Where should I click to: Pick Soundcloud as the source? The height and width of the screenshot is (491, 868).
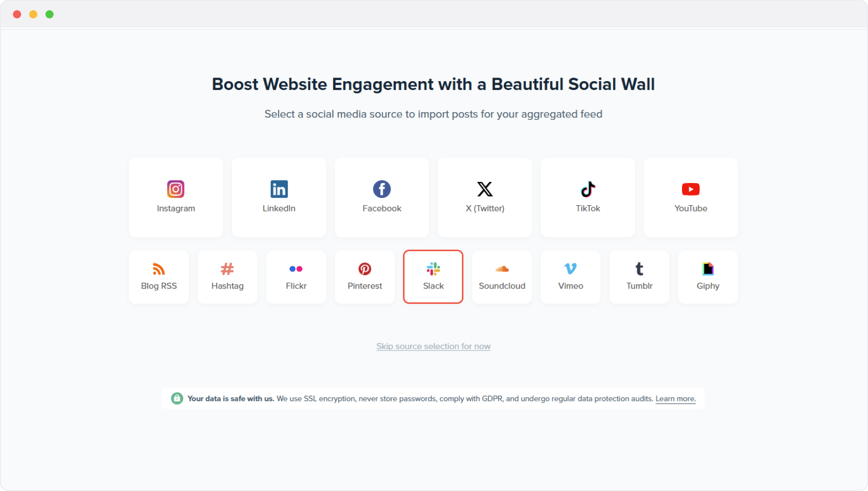502,277
